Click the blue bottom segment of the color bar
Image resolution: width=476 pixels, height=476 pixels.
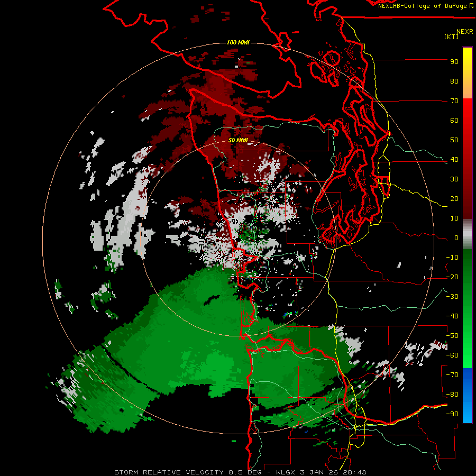pyautogui.click(x=467, y=396)
